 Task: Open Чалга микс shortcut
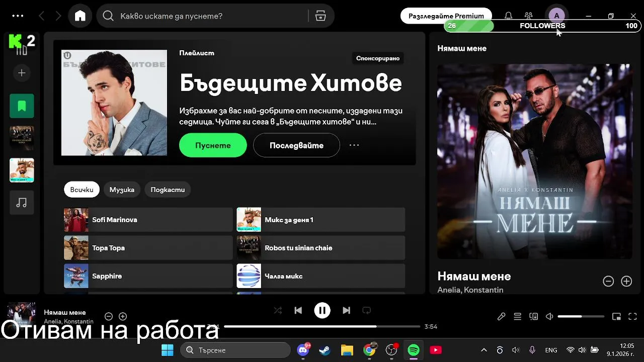[321, 276]
